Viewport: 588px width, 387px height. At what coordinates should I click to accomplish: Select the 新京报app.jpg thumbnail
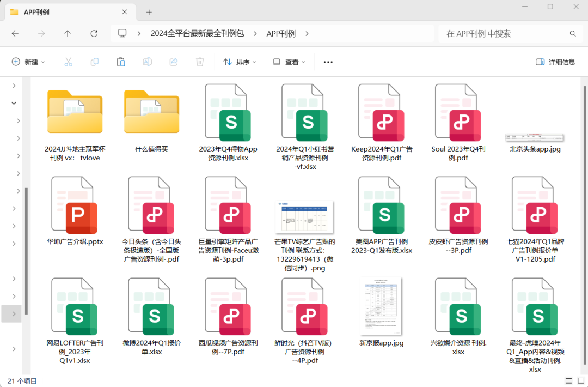click(381, 306)
